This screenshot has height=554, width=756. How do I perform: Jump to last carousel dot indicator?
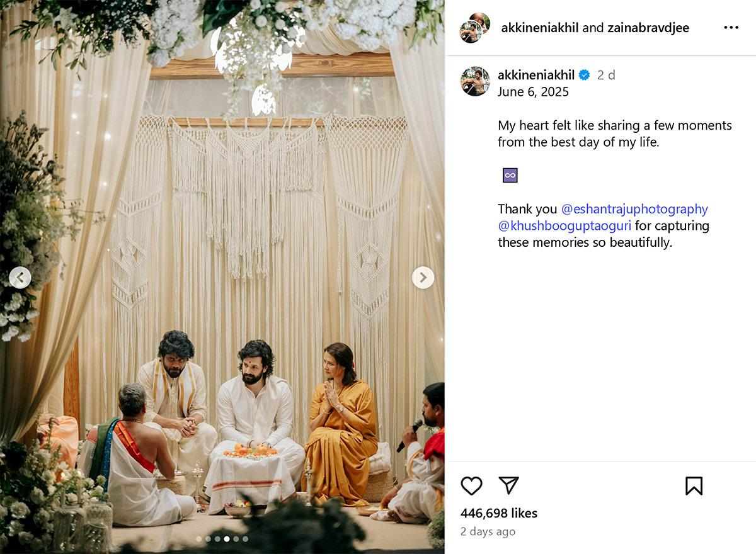click(x=245, y=539)
